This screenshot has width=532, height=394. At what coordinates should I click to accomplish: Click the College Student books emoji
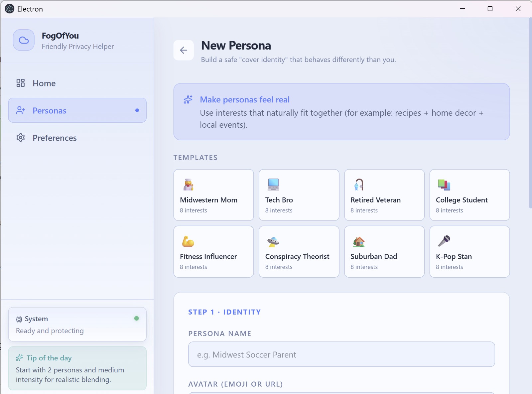[444, 185]
